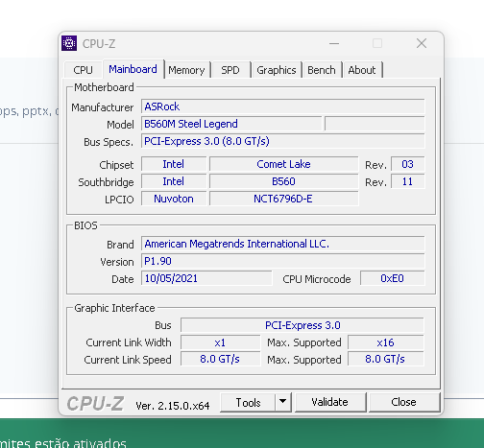Screen dimensions: 484x448
Task: Click the CPU Microcode value 0xE0
Action: click(393, 278)
